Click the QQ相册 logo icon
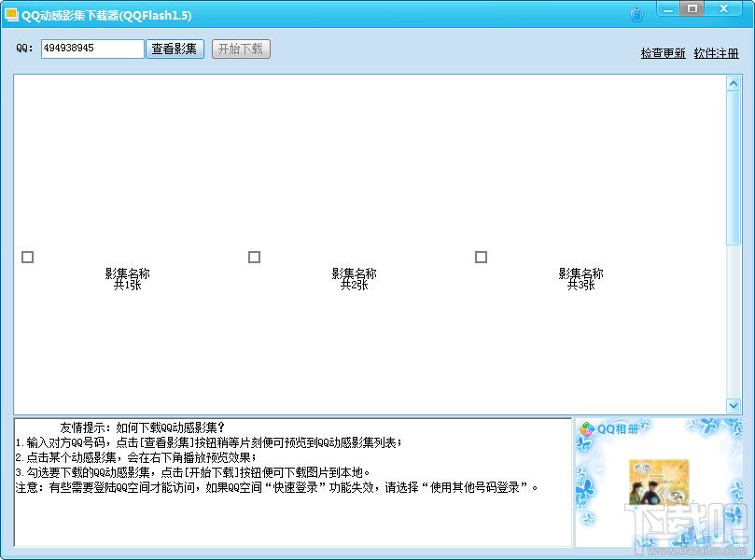This screenshot has width=755, height=560. click(x=586, y=428)
